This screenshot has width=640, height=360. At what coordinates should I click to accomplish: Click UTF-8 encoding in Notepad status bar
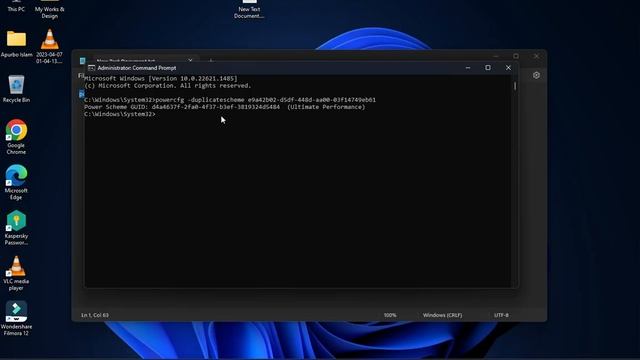tap(501, 315)
